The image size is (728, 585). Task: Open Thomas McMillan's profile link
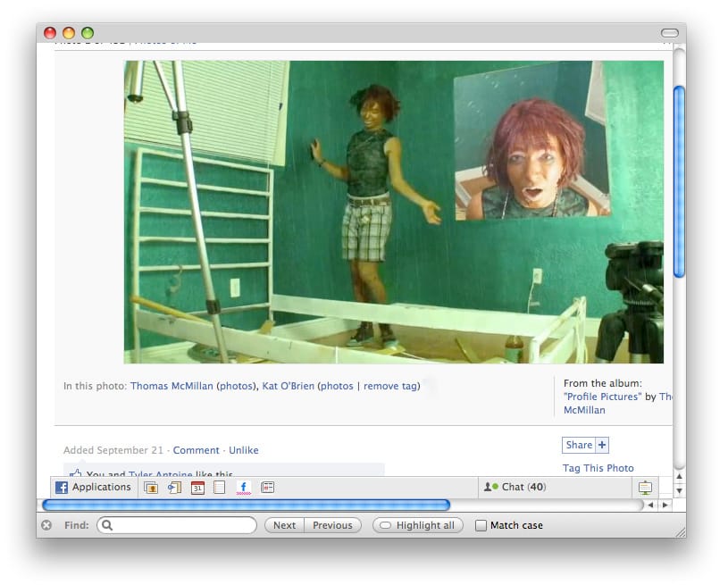(172, 386)
